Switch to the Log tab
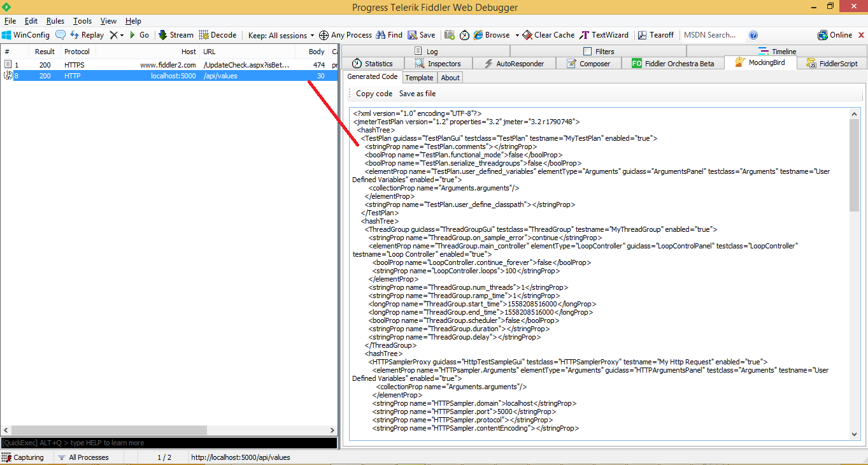 click(x=426, y=51)
